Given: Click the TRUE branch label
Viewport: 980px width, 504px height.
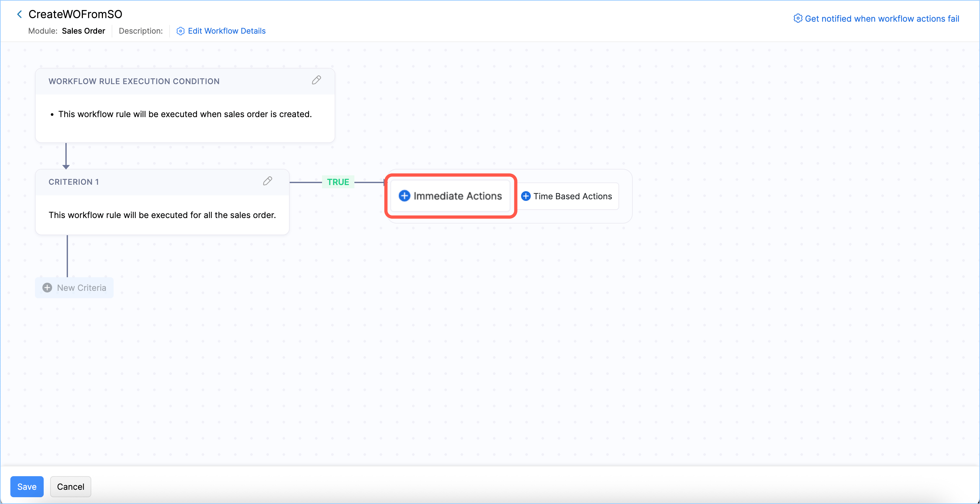Looking at the screenshot, I should click(338, 182).
